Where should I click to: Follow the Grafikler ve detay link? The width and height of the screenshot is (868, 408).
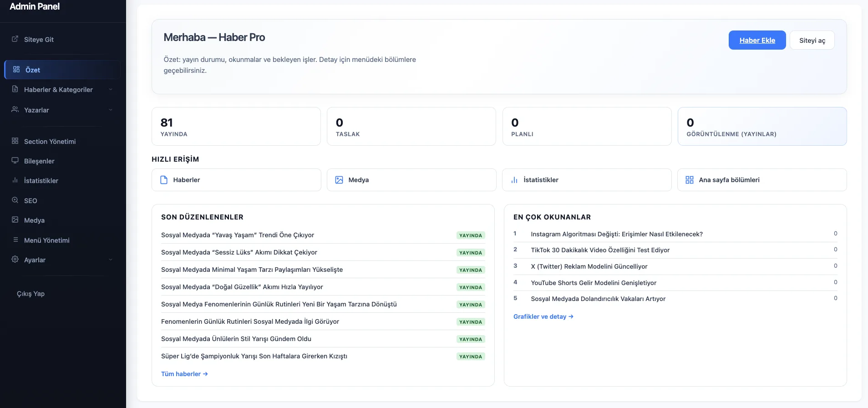[543, 316]
